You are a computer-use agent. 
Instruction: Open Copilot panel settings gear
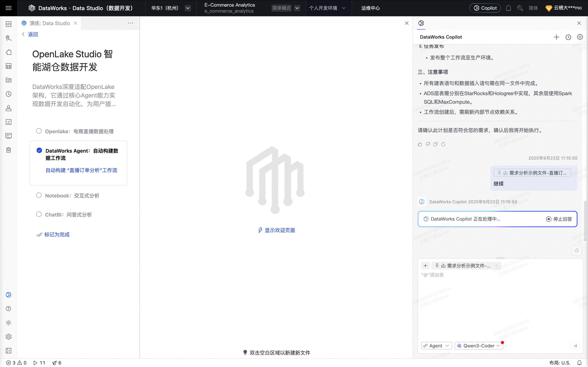[x=580, y=37]
